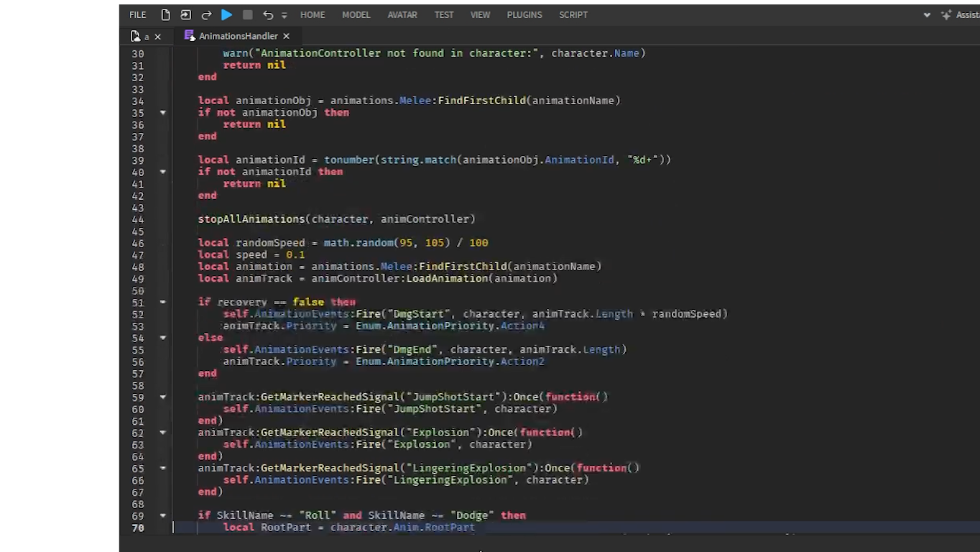Click 'math.random' on line 46
The height and width of the screenshot is (552, 980).
click(x=359, y=243)
